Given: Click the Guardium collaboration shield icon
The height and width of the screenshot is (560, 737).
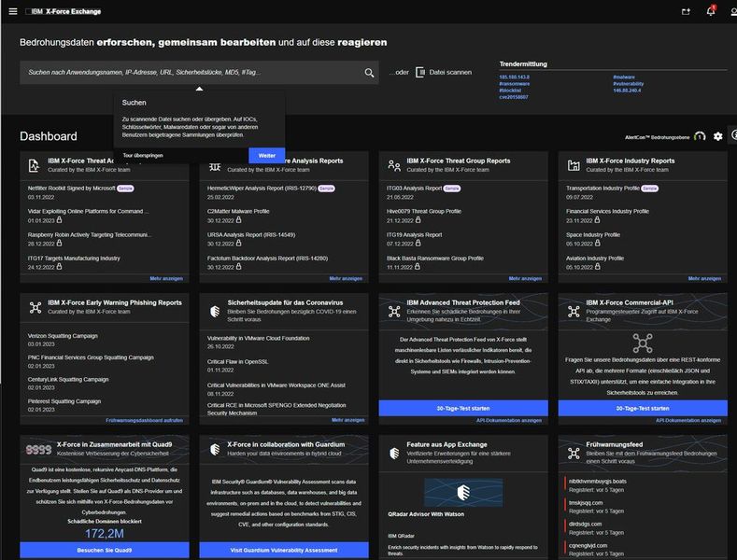Looking at the screenshot, I should [x=215, y=449].
